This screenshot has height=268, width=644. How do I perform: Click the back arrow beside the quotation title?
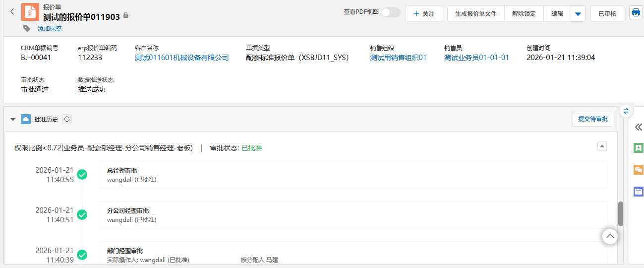click(x=12, y=12)
